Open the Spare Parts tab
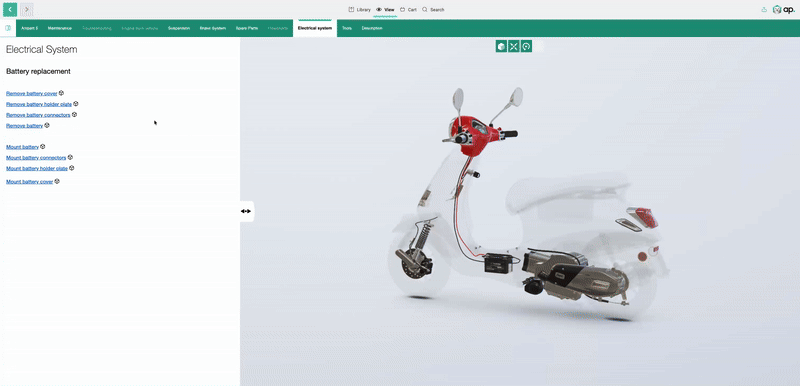Viewport: 800px width, 386px height. (x=246, y=28)
